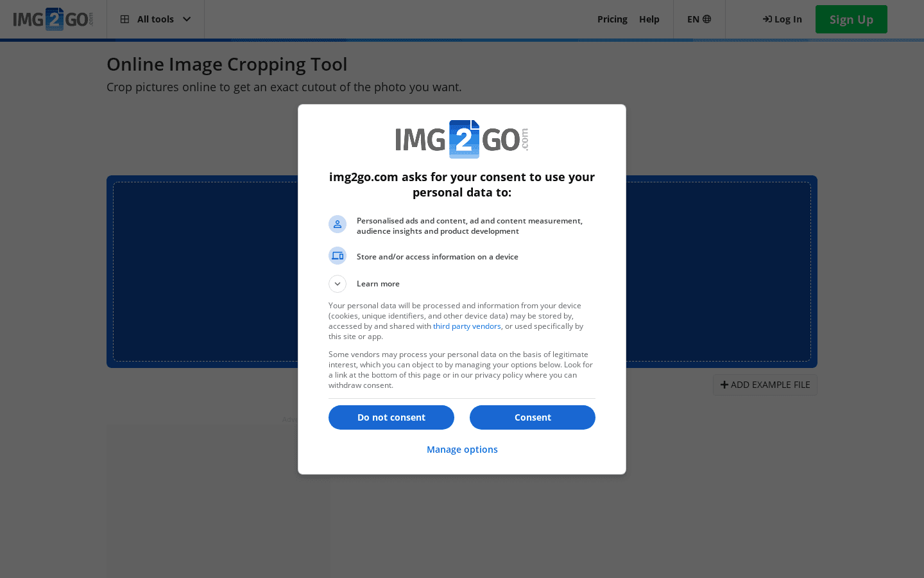
Task: Click the IMG2GO logo inside the consent dialog
Action: point(462,139)
